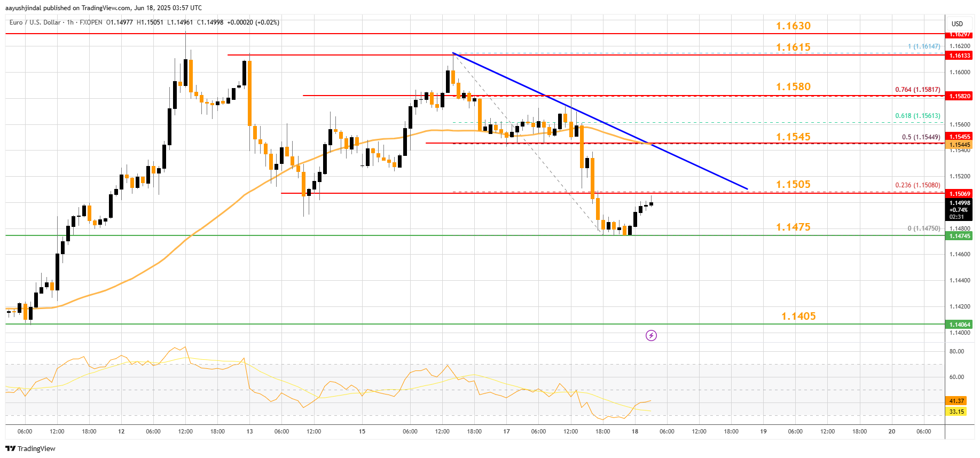Open the TradingView logo at bottom left

(30, 448)
